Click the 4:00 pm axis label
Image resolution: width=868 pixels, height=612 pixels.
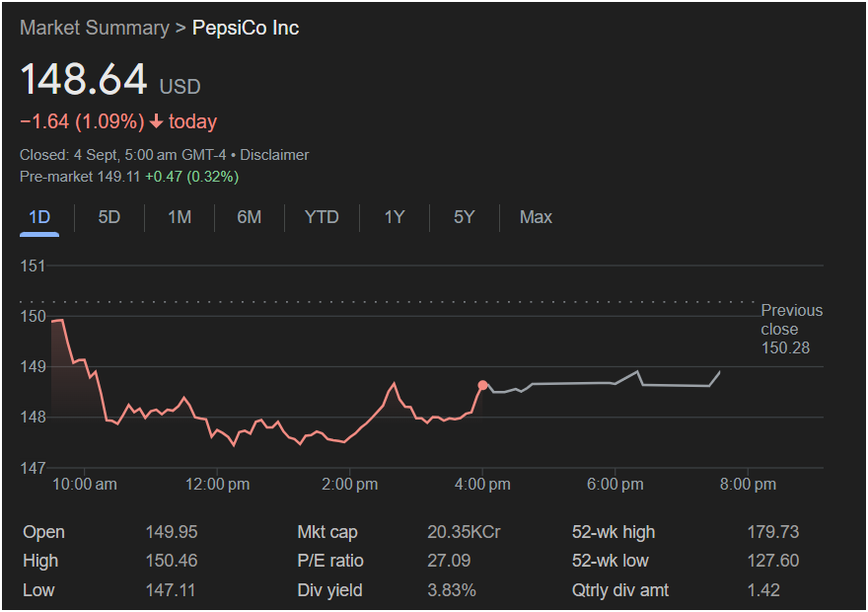coord(482,485)
